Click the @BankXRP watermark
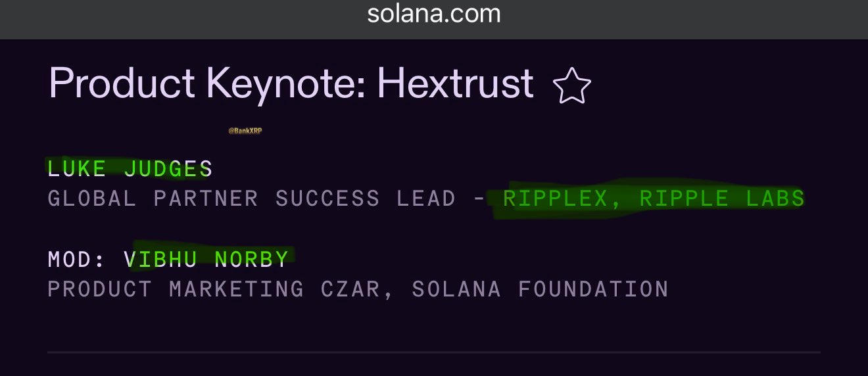Image resolution: width=868 pixels, height=376 pixels. (x=245, y=131)
